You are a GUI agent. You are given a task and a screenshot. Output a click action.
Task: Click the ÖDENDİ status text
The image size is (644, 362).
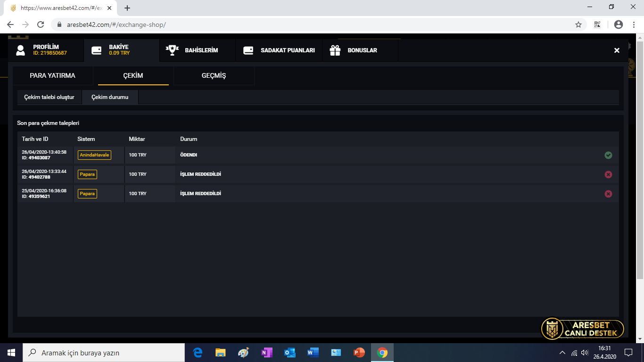[189, 155]
